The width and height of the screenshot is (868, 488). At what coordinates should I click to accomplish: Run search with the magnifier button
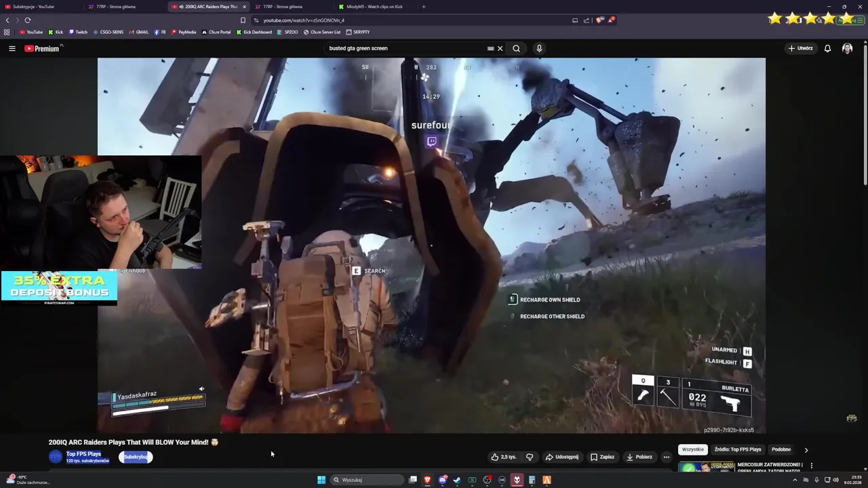(517, 48)
